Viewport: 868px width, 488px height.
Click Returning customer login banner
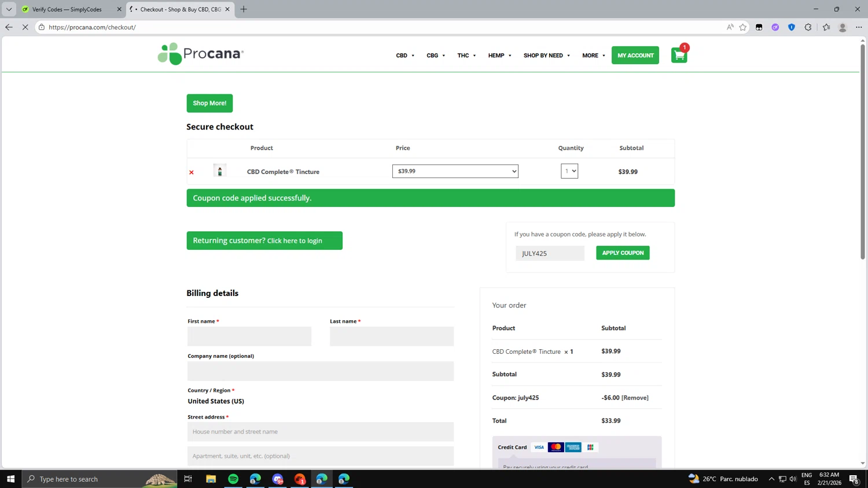click(x=264, y=241)
